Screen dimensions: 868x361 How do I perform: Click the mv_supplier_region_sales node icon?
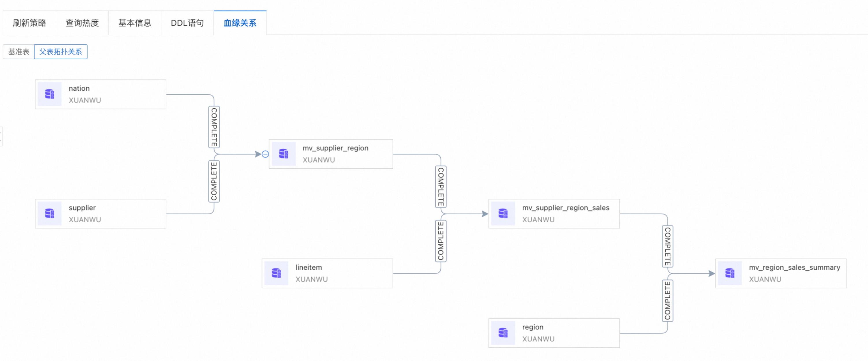(503, 213)
